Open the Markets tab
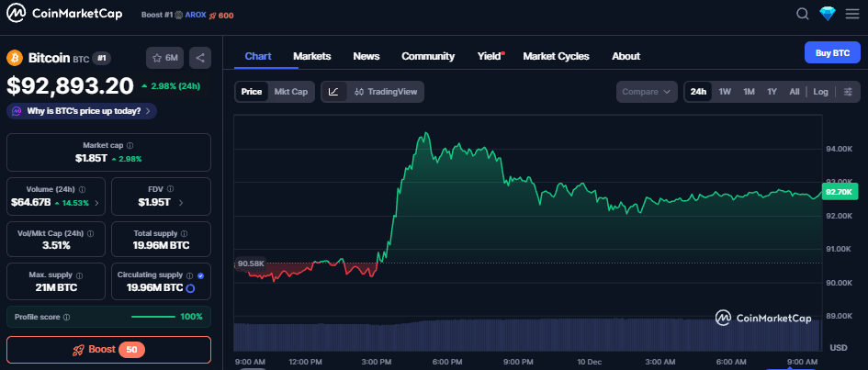Viewport: 868px width, 370px height. click(311, 56)
